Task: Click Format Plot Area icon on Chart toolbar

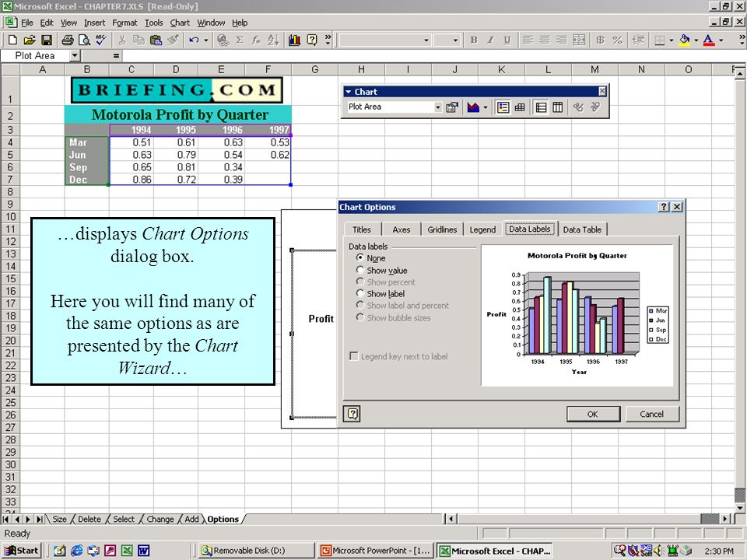Action: 451,107
